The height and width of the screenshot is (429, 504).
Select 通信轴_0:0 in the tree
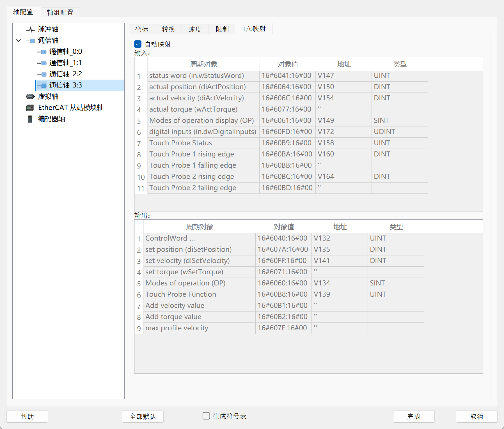(x=66, y=52)
